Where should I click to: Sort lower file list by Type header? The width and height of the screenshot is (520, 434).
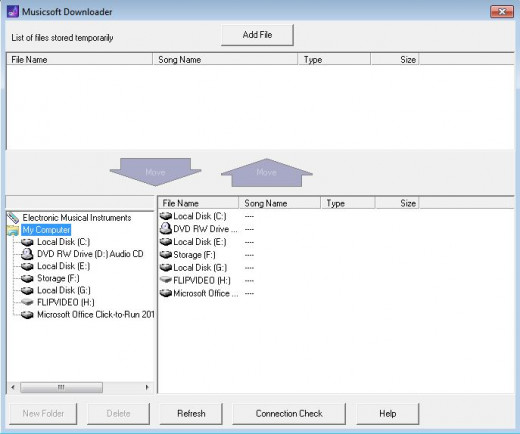click(x=348, y=203)
